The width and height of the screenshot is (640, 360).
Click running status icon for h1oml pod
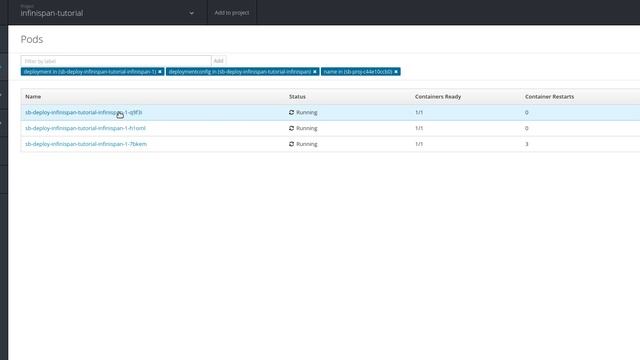tap(291, 128)
